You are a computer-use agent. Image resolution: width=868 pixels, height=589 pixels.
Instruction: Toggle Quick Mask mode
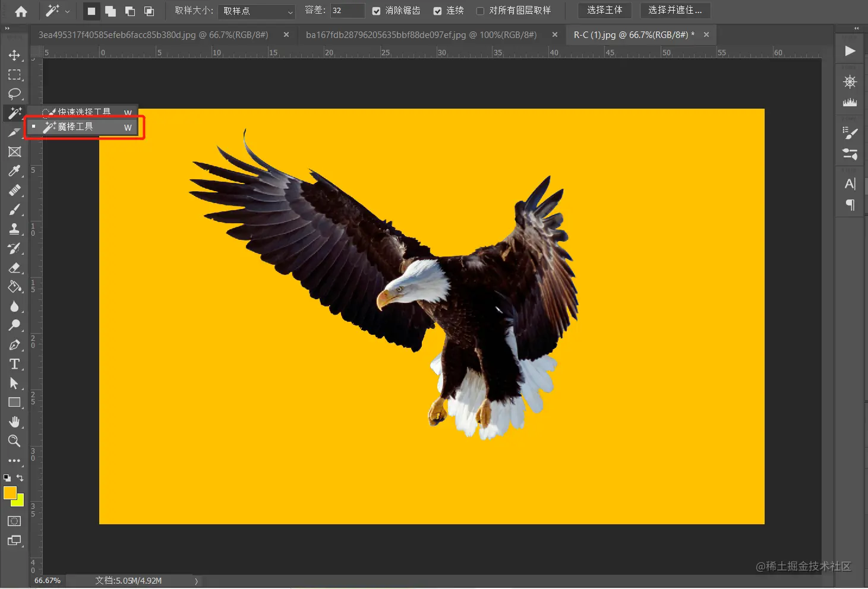[14, 521]
